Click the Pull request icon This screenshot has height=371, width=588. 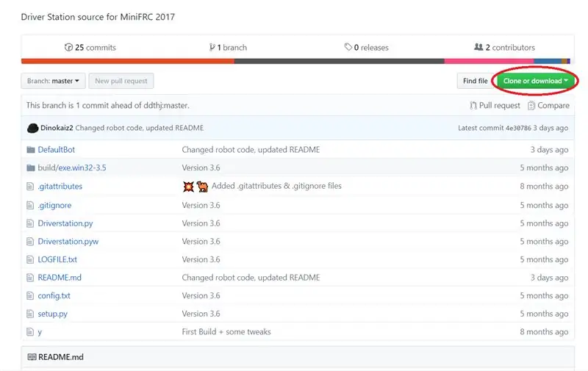[473, 106]
